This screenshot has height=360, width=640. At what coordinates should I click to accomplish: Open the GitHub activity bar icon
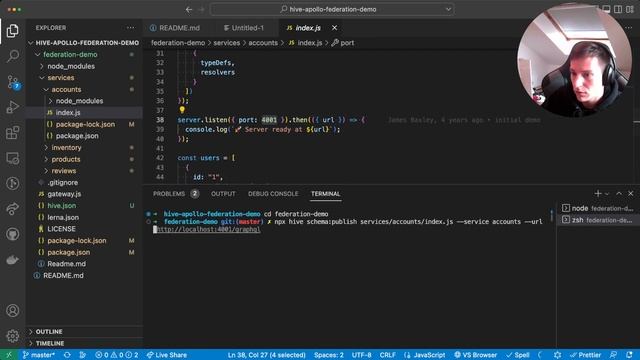click(13, 234)
